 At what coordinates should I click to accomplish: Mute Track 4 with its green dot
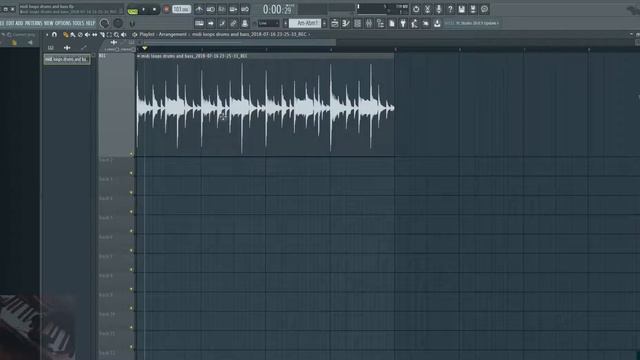coord(131,211)
